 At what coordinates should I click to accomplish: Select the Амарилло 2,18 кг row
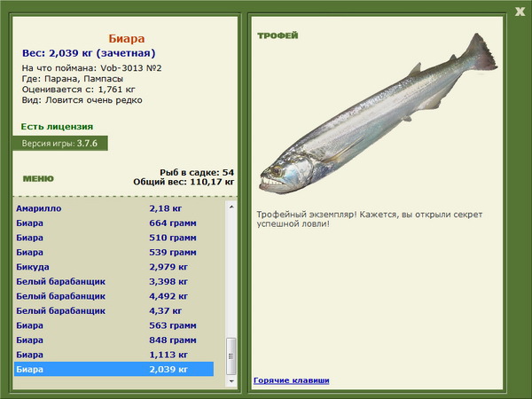point(114,208)
